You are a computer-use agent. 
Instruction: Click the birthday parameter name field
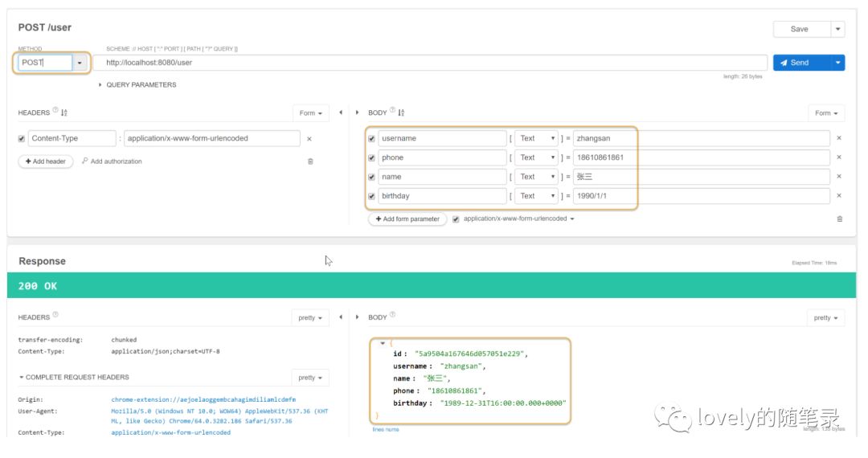coord(442,196)
